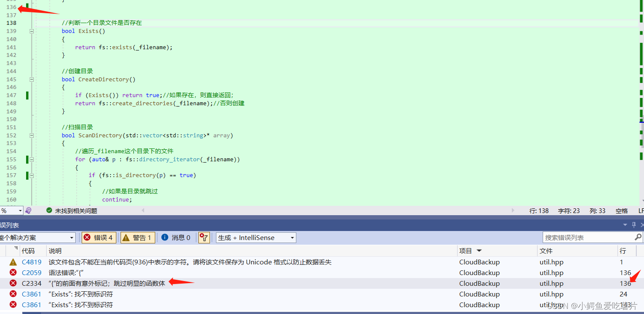
Task: Click the horizontal scrollbar right arrow in editor
Action: coord(513,210)
